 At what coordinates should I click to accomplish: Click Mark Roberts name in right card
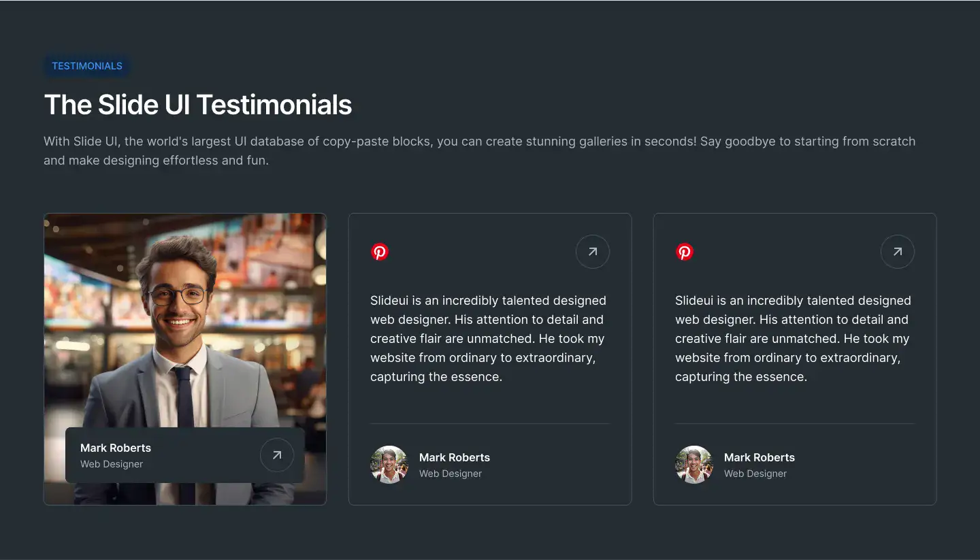tap(759, 457)
